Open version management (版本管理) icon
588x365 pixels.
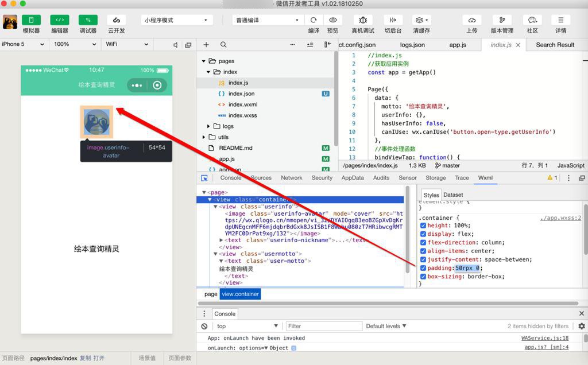(502, 20)
